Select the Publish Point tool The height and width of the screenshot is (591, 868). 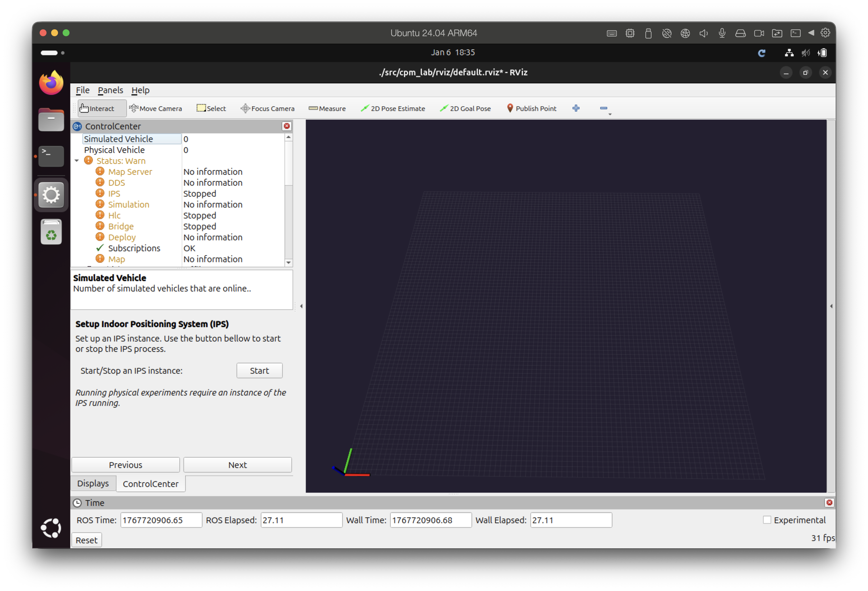coord(531,108)
